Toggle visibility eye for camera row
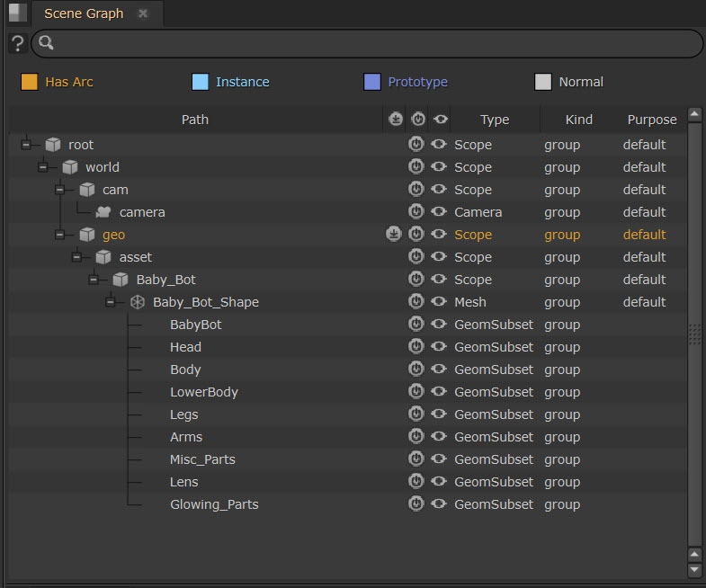The height and width of the screenshot is (588, 706). coord(439,212)
